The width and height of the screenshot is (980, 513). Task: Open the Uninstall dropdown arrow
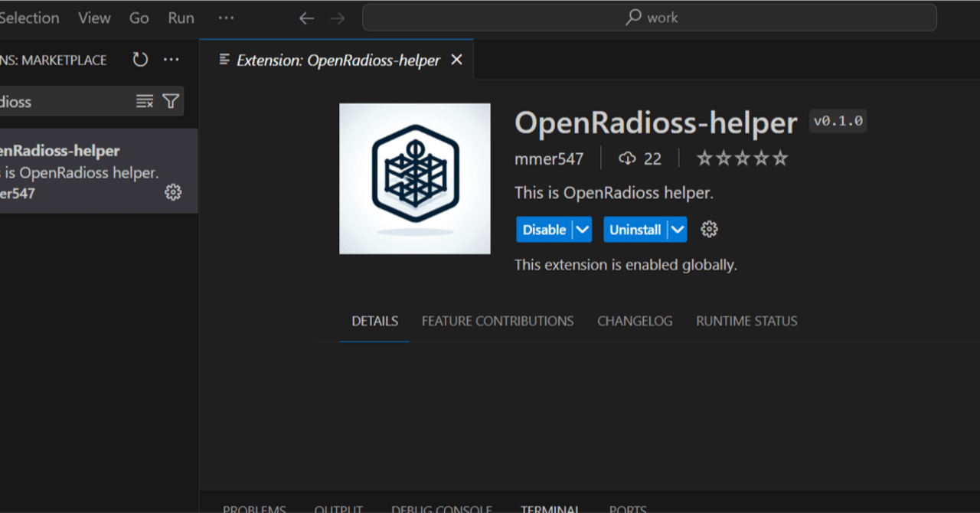point(677,229)
